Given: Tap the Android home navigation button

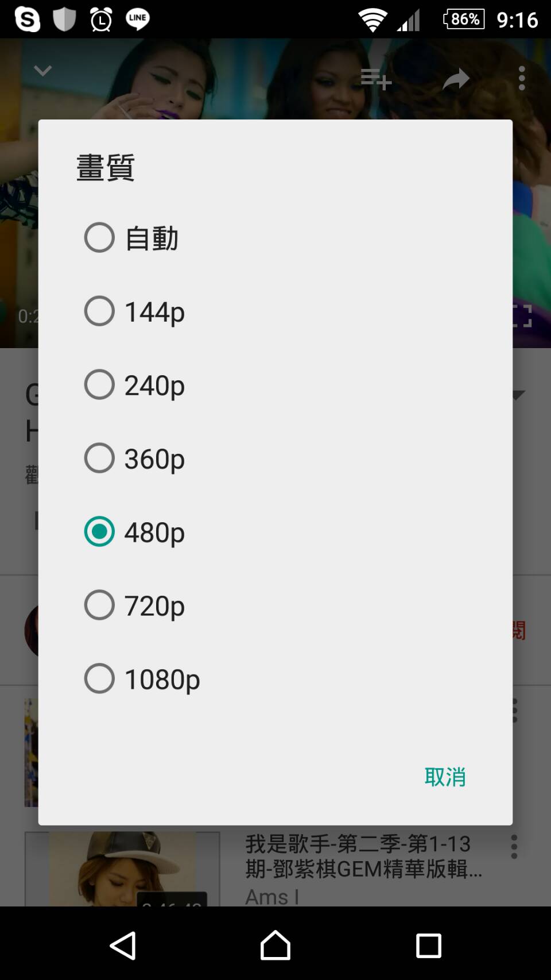Looking at the screenshot, I should (275, 945).
